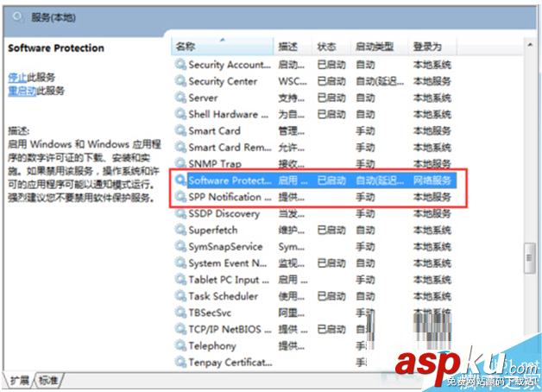
Task: Select the Security Center service name
Action: 223,81
